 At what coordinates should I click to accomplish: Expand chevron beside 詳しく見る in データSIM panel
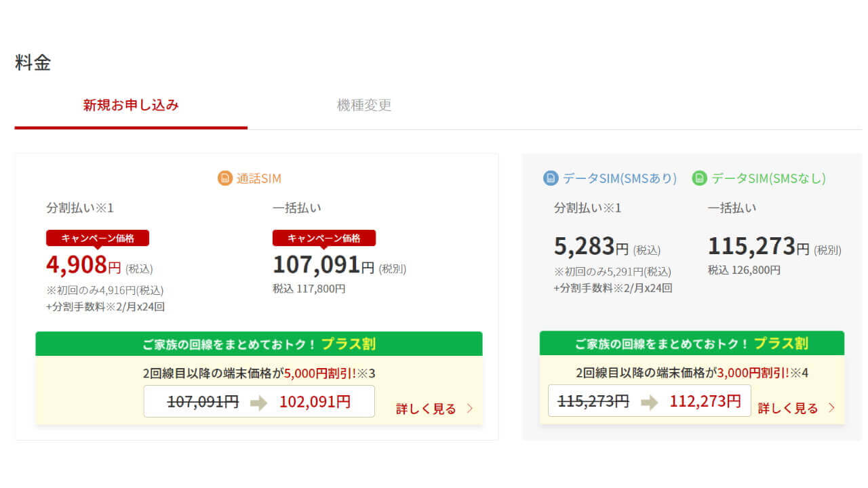point(831,408)
